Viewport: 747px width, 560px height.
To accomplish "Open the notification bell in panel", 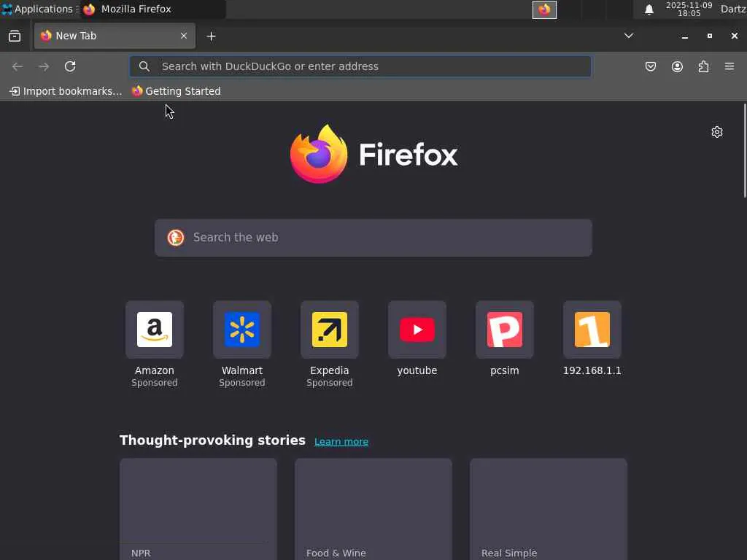I will pyautogui.click(x=649, y=9).
